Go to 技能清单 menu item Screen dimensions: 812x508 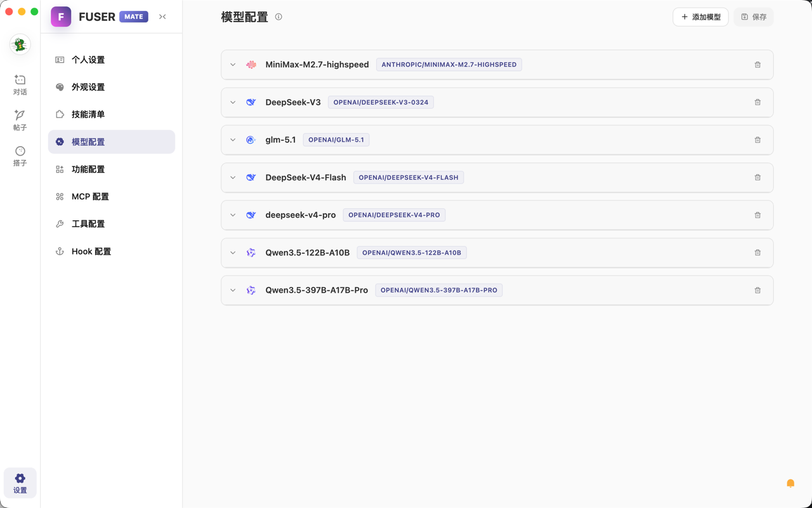pos(112,114)
